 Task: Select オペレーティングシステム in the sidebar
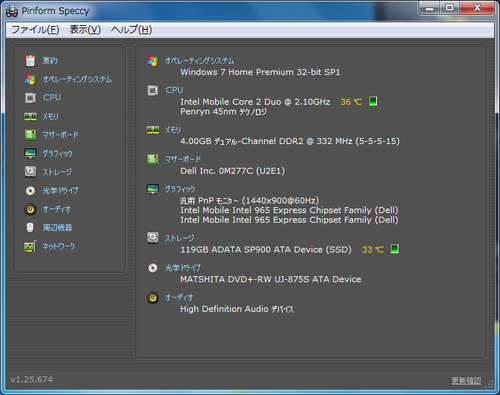point(77,79)
